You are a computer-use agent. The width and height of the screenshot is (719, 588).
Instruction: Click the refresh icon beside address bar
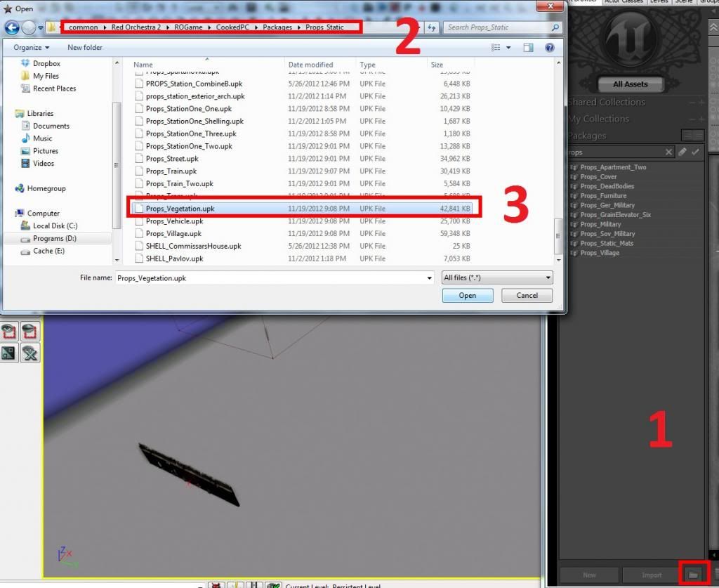(431, 28)
